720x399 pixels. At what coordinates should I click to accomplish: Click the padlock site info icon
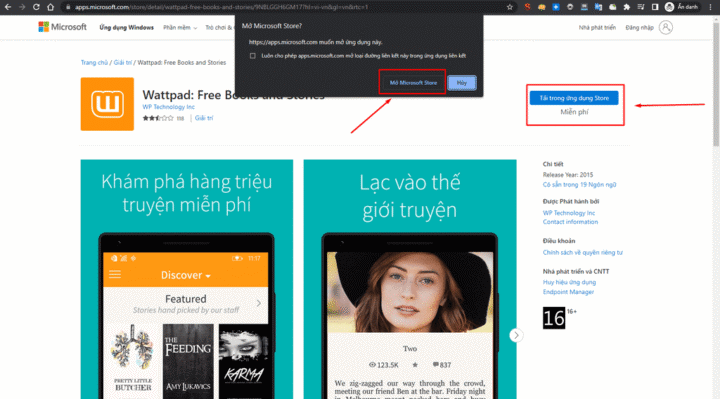68,7
